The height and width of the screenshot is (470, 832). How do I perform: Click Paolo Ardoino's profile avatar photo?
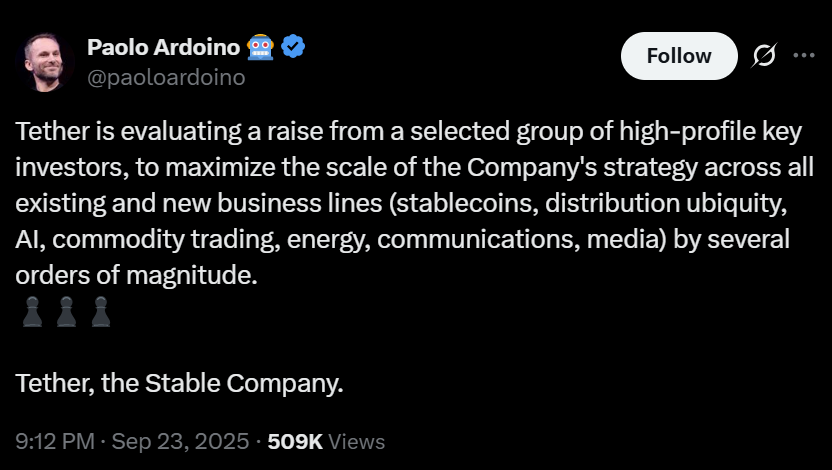(47, 62)
